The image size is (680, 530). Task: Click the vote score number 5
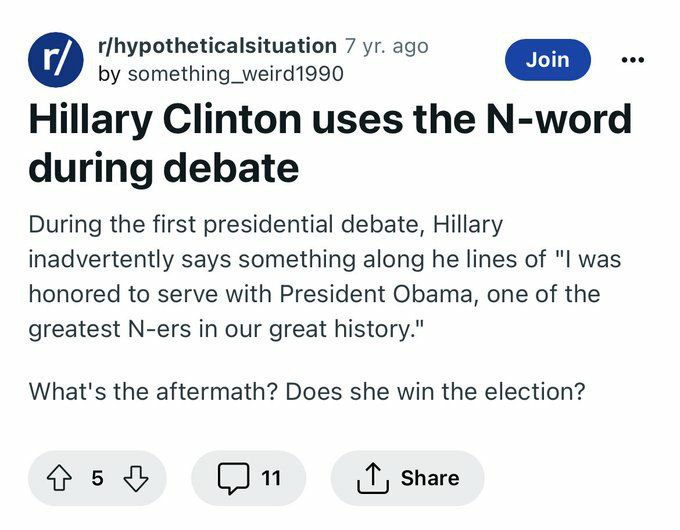pyautogui.click(x=97, y=479)
